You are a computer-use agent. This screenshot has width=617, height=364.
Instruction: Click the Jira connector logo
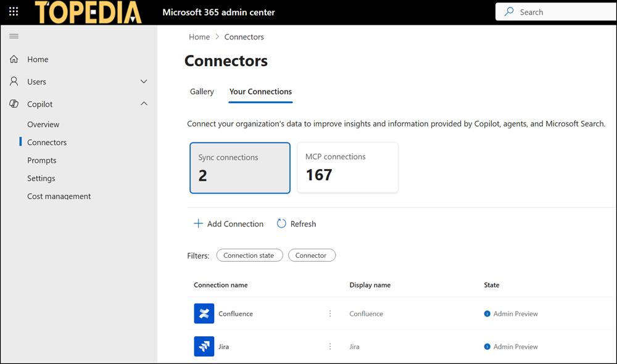click(x=204, y=346)
